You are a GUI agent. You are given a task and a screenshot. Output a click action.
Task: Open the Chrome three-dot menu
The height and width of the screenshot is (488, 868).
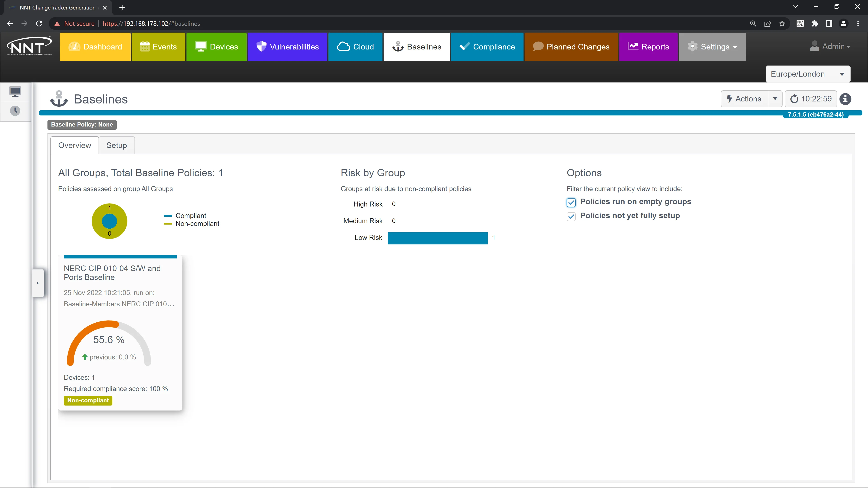click(858, 23)
